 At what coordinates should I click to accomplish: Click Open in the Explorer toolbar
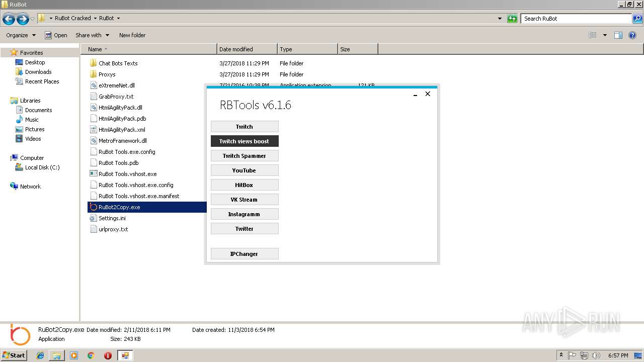(x=56, y=35)
